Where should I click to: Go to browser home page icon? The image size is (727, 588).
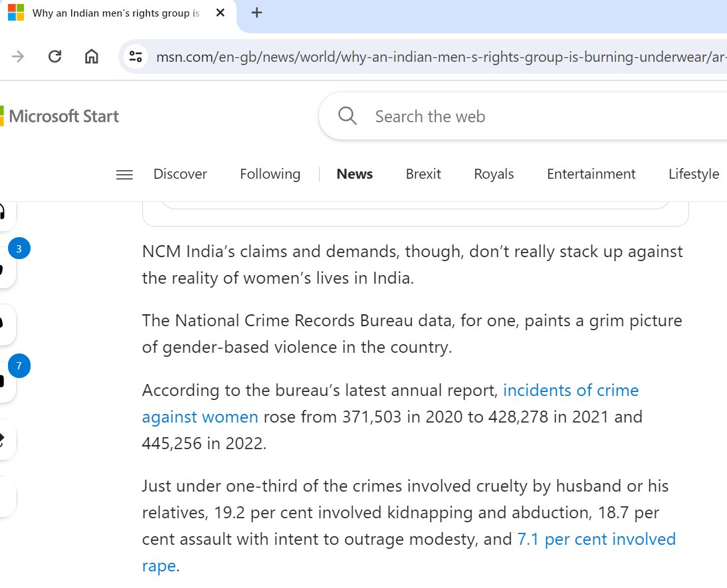pyautogui.click(x=91, y=56)
